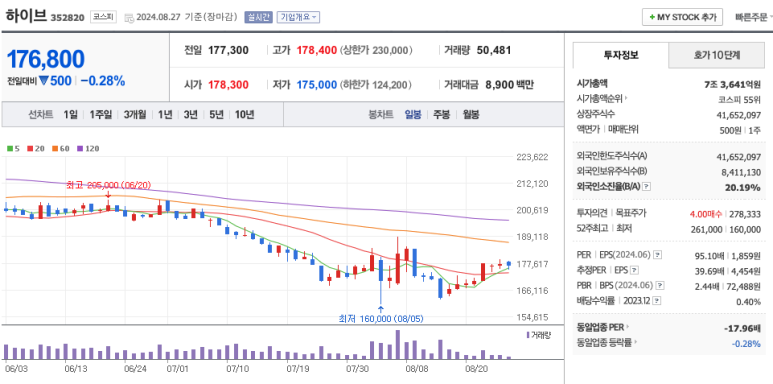773x384 pixels.
Task: Click the 시가 value 178,300
Action: point(228,85)
